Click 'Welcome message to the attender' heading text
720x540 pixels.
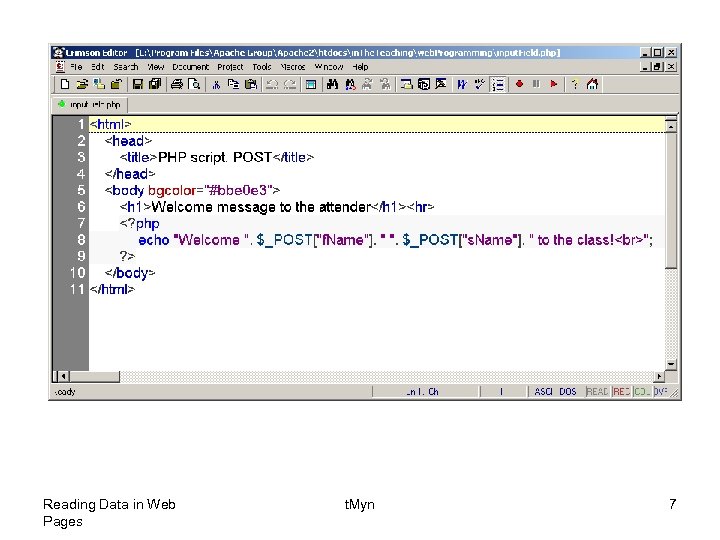tap(261, 207)
